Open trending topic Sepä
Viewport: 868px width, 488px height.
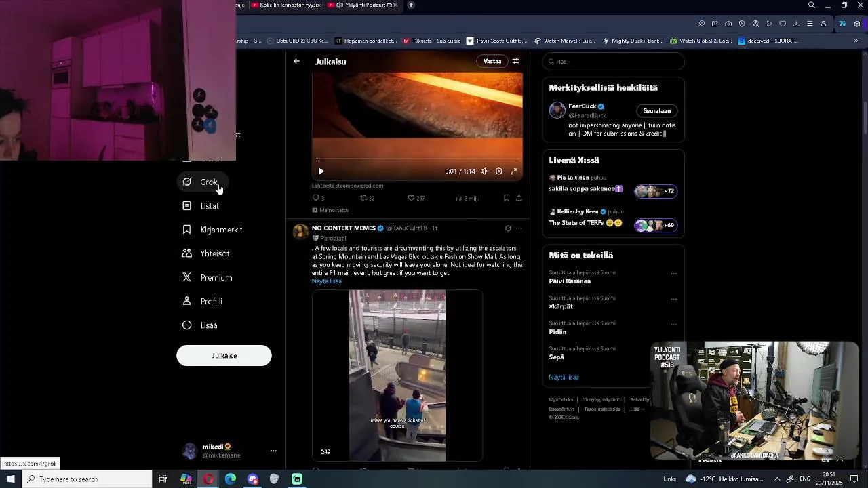[556, 357]
